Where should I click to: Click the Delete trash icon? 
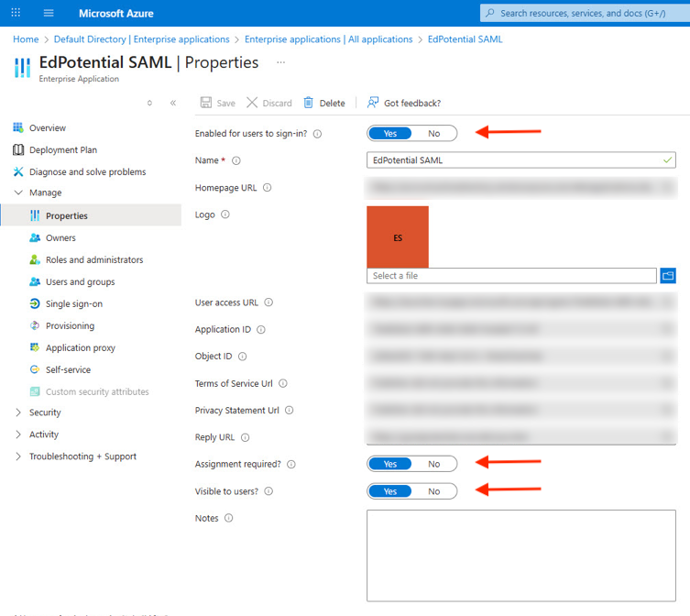[x=309, y=103]
